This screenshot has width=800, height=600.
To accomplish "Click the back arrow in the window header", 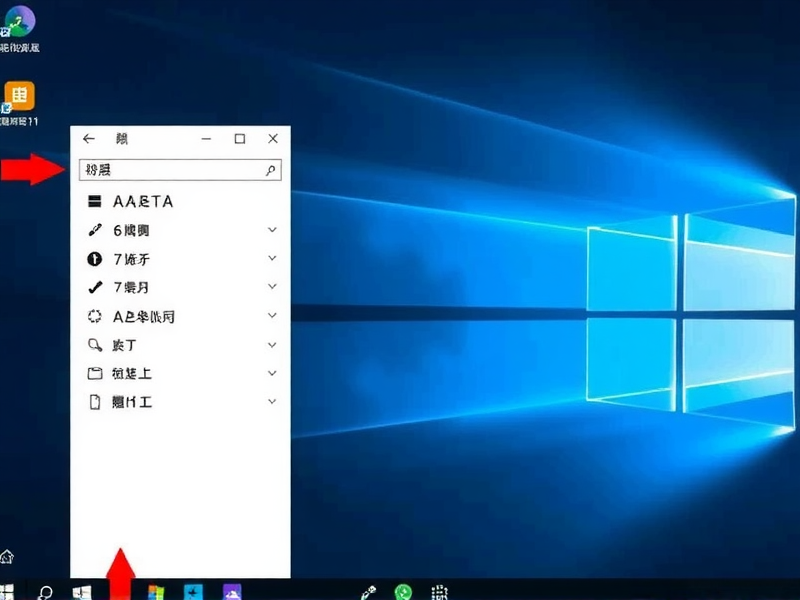I will tap(88, 138).
